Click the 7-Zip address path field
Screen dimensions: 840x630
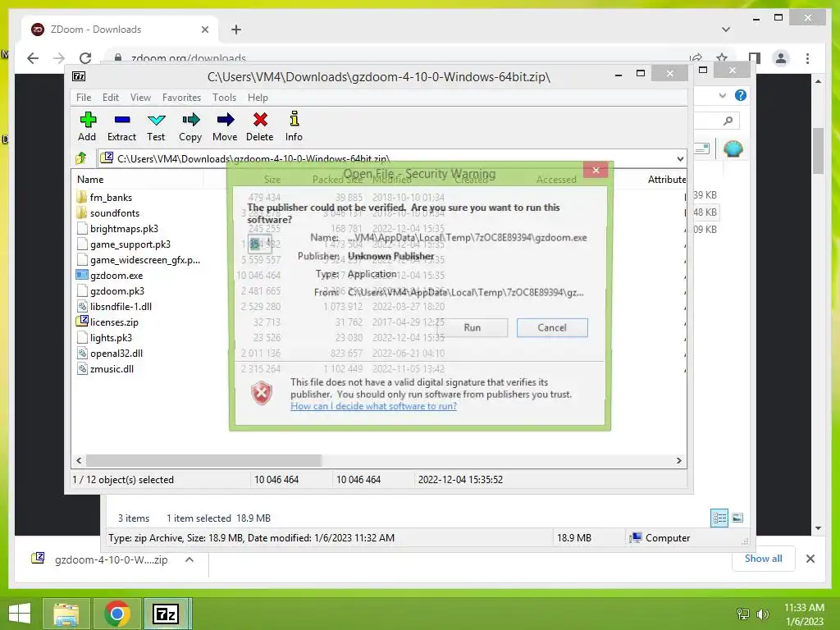tap(386, 158)
